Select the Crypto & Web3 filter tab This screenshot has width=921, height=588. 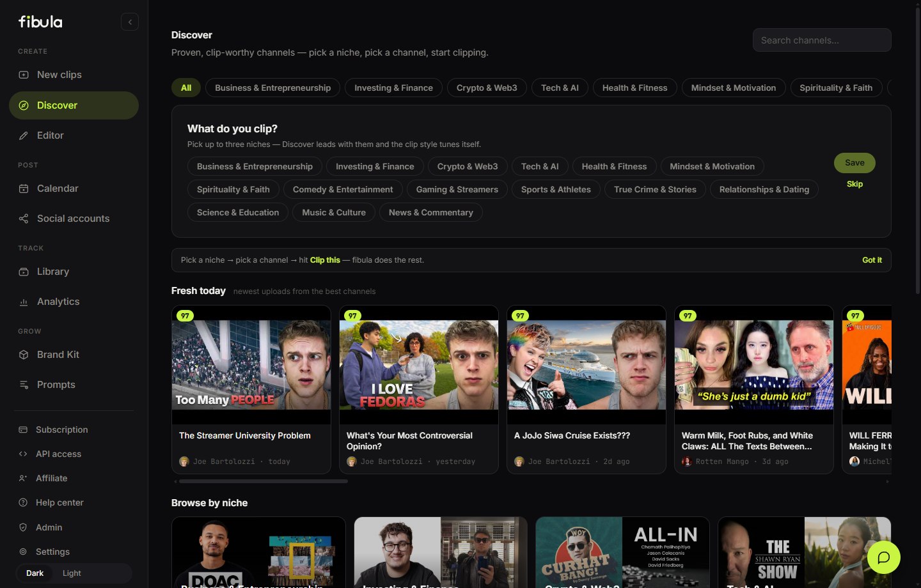point(487,88)
